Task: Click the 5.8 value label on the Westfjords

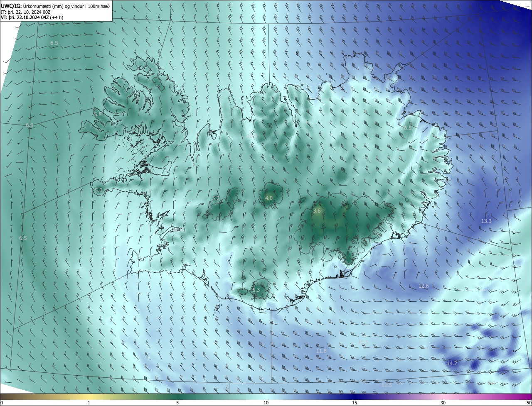Action: [98, 114]
